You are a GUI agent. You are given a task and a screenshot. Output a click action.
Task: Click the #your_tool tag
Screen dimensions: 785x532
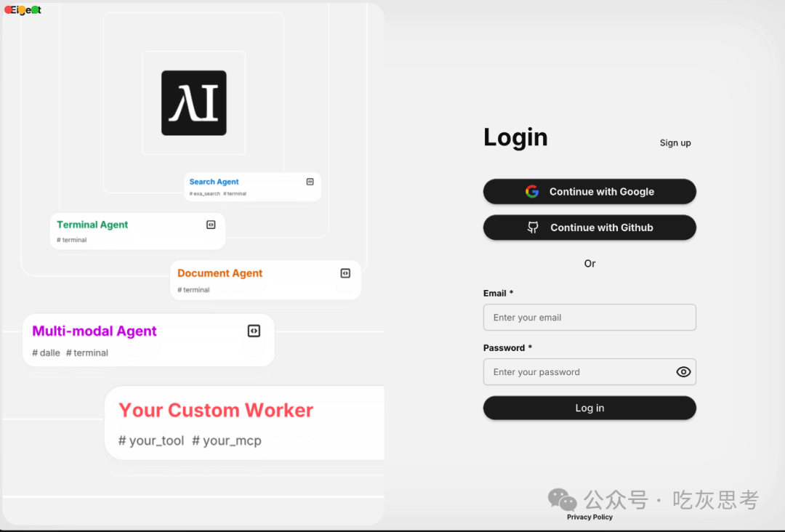(x=151, y=440)
